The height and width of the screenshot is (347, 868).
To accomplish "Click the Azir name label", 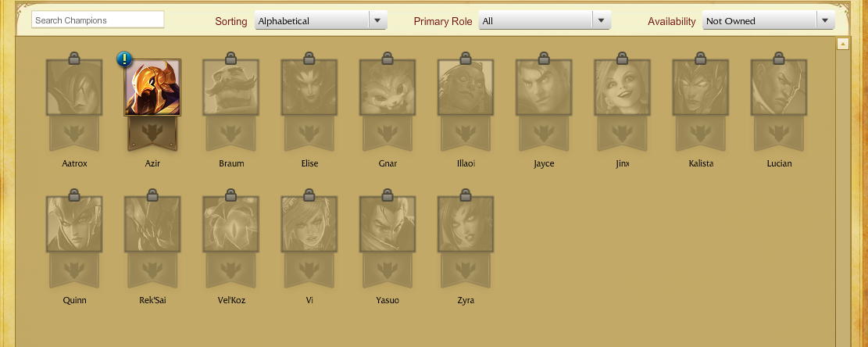I will click(152, 164).
